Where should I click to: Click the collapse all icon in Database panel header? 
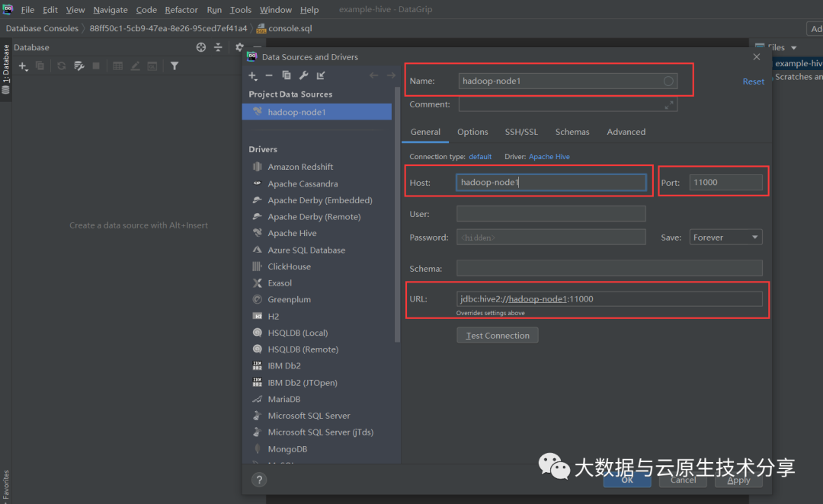pos(218,47)
